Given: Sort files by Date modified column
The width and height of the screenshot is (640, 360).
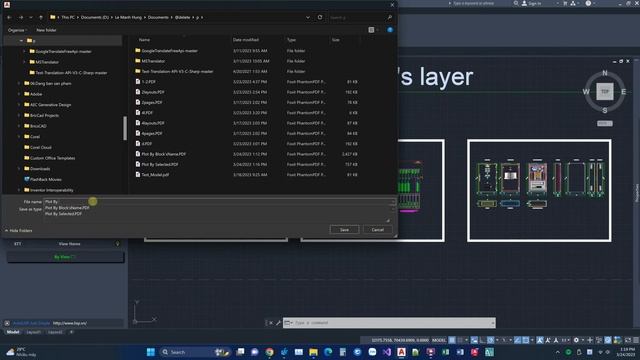Looking at the screenshot, I should click(246, 40).
